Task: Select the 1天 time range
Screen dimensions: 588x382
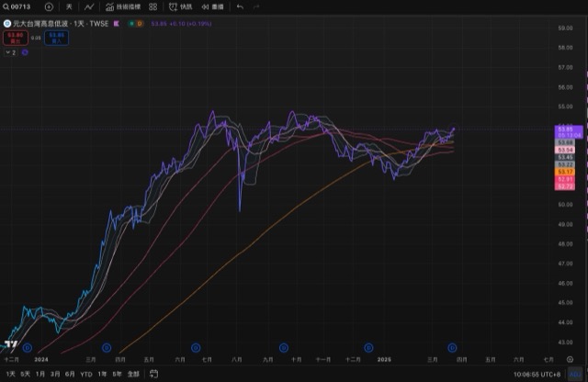Action: [x=10, y=374]
